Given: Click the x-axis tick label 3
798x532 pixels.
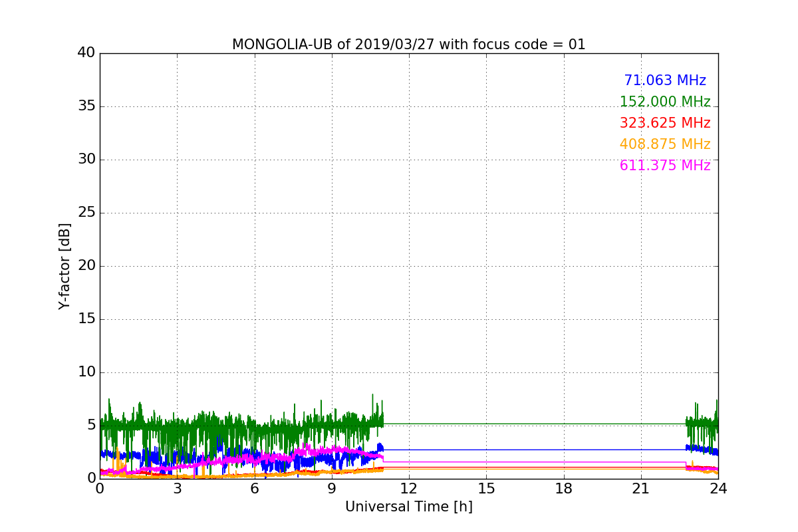Looking at the screenshot, I should pyautogui.click(x=177, y=489).
